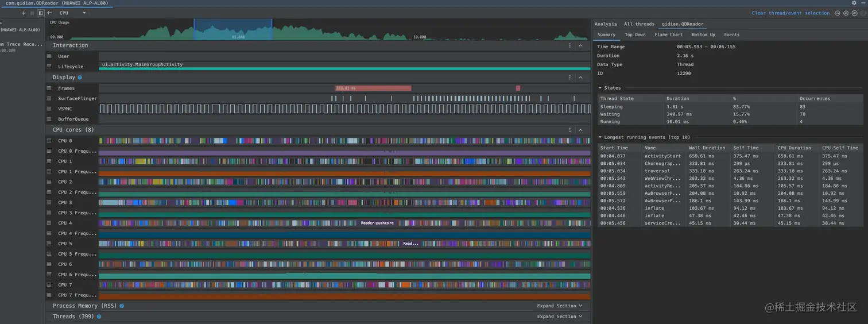Collapse the States section triangle
Viewport: 868px width, 324px height.
(x=600, y=88)
